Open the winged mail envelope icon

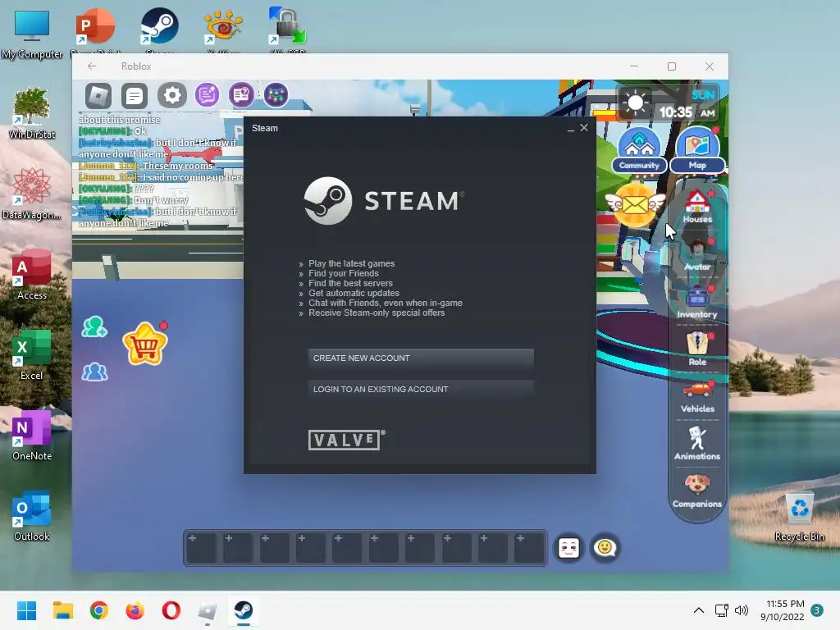click(636, 204)
